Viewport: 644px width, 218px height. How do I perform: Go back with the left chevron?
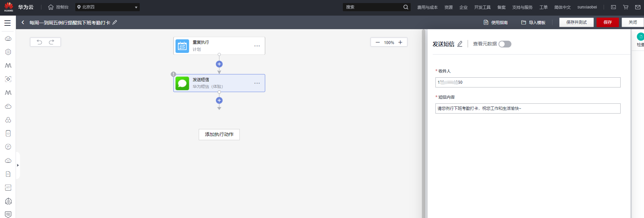tap(23, 22)
